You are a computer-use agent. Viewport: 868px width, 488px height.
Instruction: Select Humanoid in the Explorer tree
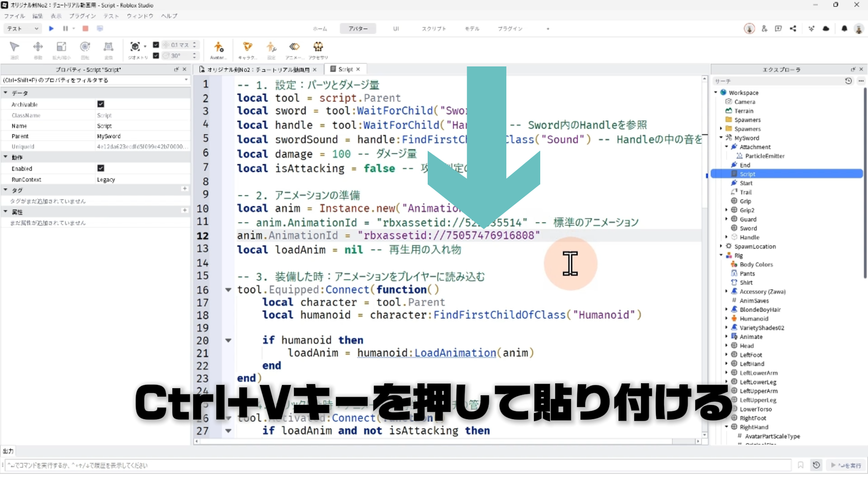click(754, 319)
